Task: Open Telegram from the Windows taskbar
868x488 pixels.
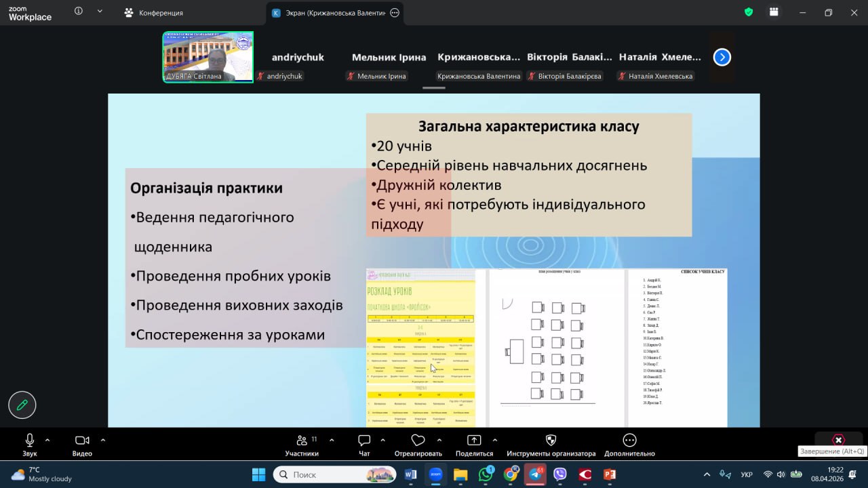Action: click(536, 474)
